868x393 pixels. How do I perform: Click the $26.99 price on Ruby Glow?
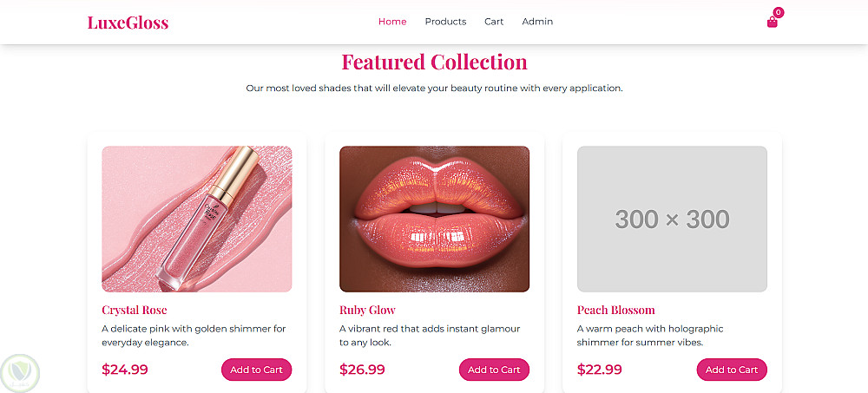(x=362, y=370)
